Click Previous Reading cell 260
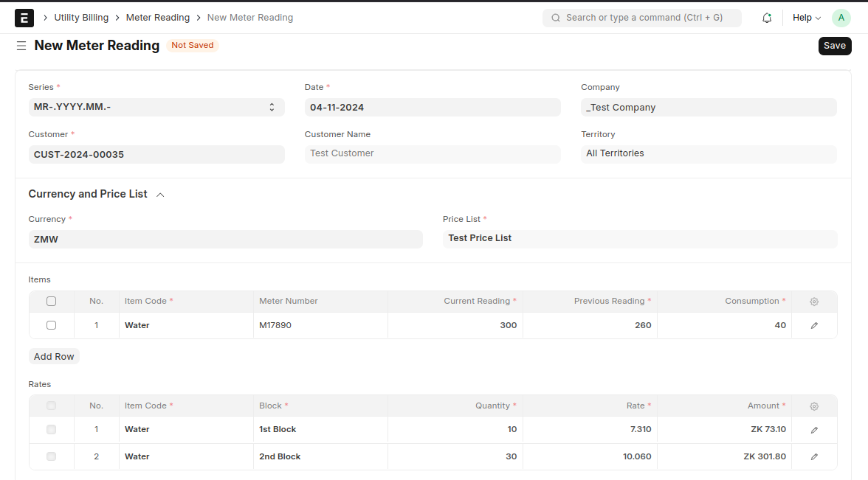Viewport: 868px width, 480px height. (x=590, y=325)
